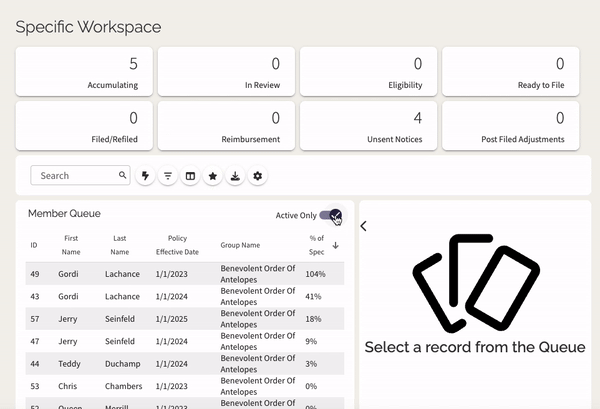The width and height of the screenshot is (600, 409).
Task: Sort by Policy Effective Date header
Action: pyautogui.click(x=177, y=245)
